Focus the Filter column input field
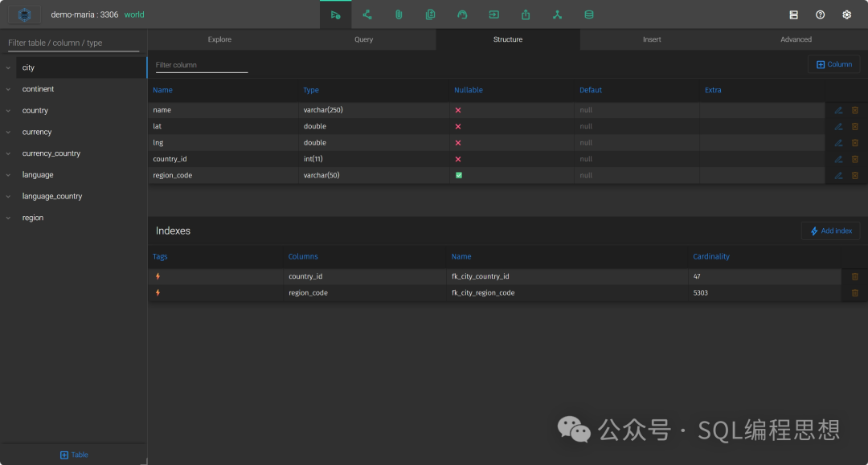The width and height of the screenshot is (868, 465). (x=202, y=65)
